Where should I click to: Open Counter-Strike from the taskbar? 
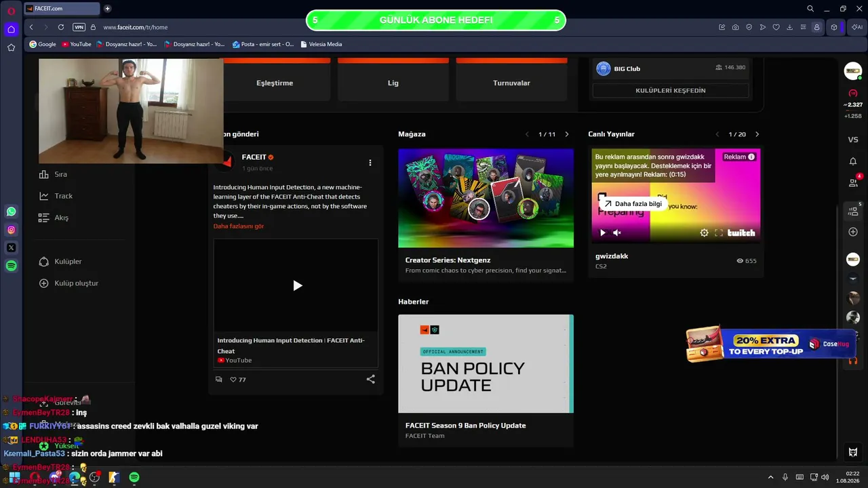tap(115, 477)
